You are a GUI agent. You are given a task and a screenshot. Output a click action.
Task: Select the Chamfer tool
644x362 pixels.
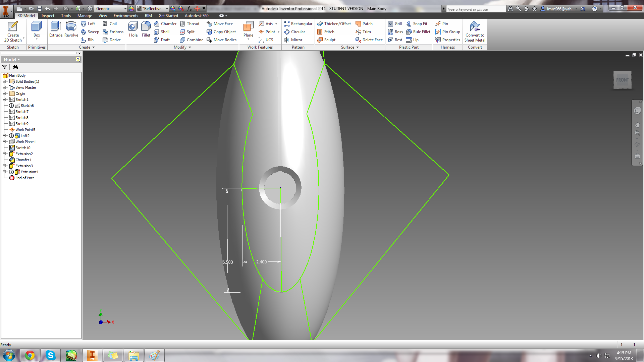click(x=165, y=24)
